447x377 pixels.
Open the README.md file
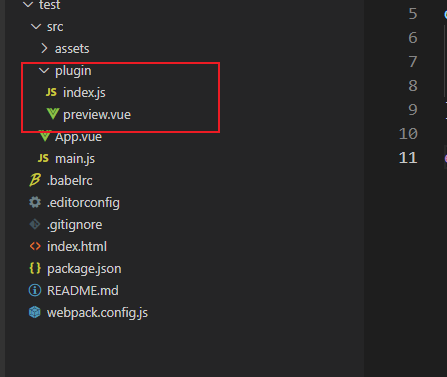83,291
